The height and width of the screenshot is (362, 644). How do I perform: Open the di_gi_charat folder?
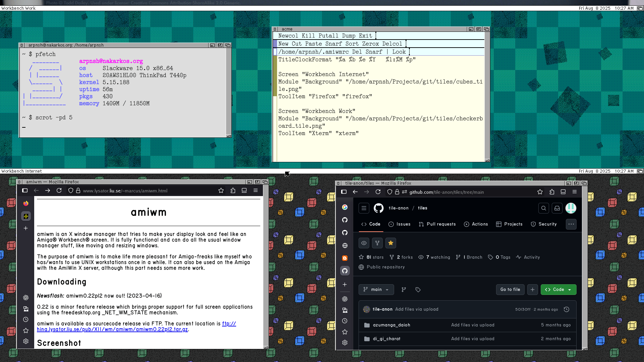point(387,339)
